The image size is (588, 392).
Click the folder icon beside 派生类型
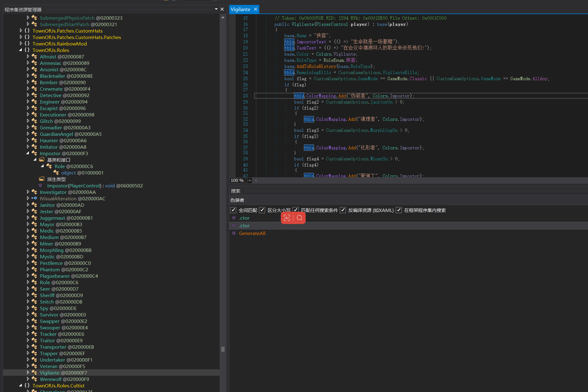(x=41, y=179)
